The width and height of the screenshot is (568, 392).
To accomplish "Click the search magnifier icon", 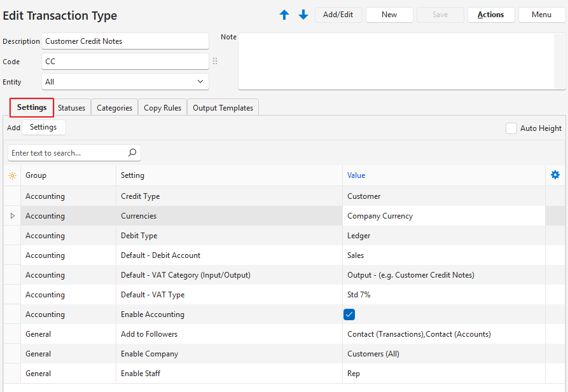I will [x=132, y=153].
